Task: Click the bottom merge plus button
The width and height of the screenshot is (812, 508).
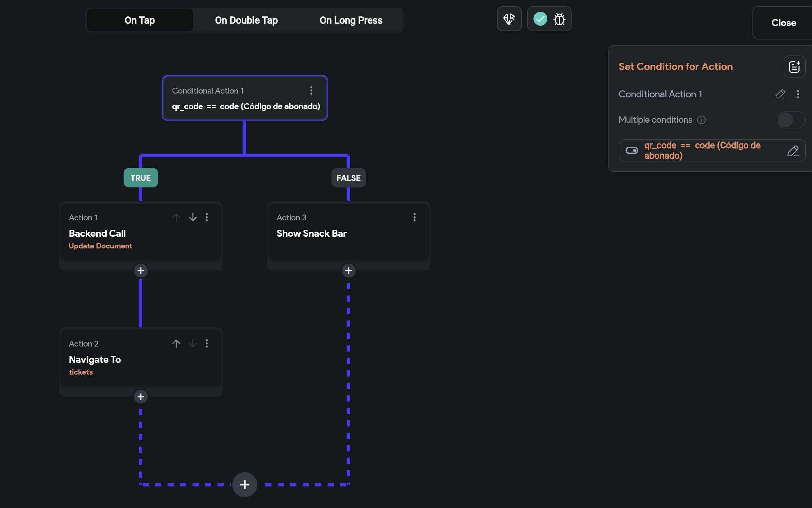Action: point(245,484)
